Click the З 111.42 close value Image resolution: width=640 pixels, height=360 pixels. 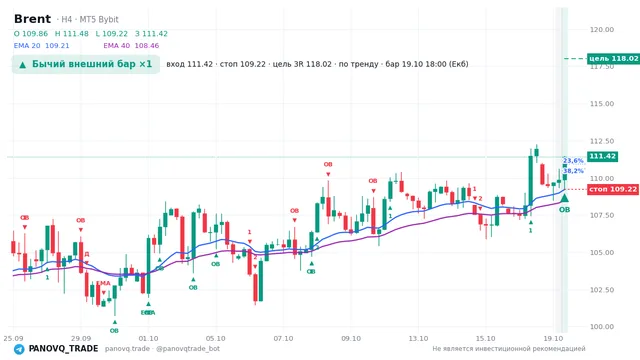[151, 34]
